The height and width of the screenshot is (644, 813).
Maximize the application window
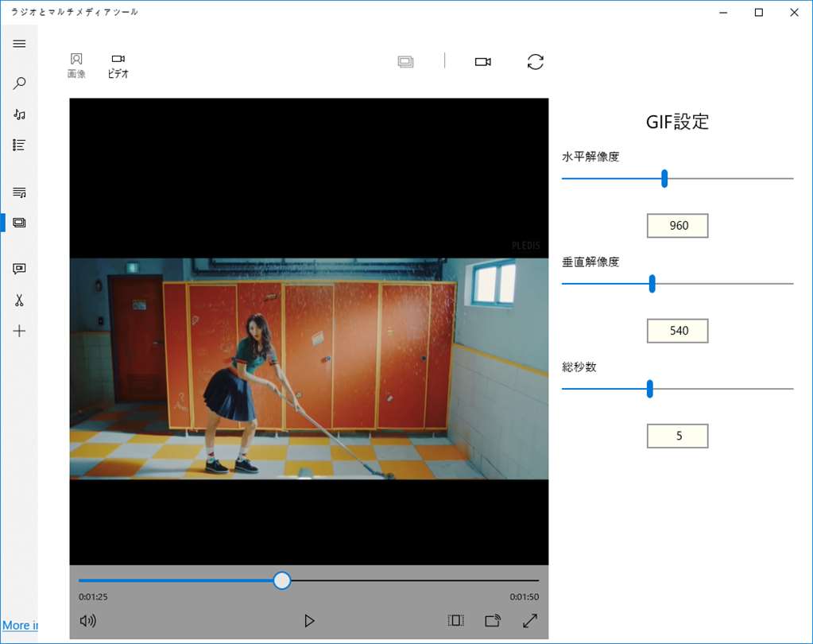(758, 13)
